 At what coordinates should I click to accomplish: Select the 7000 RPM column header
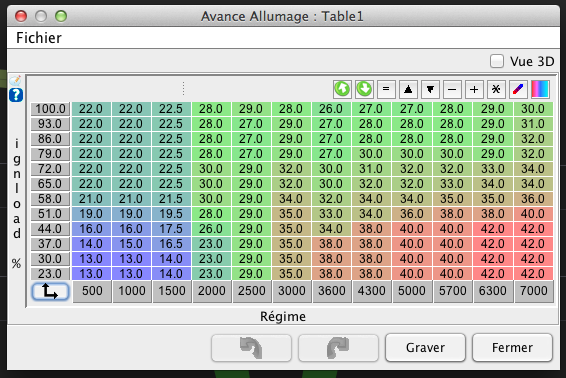[x=534, y=291]
